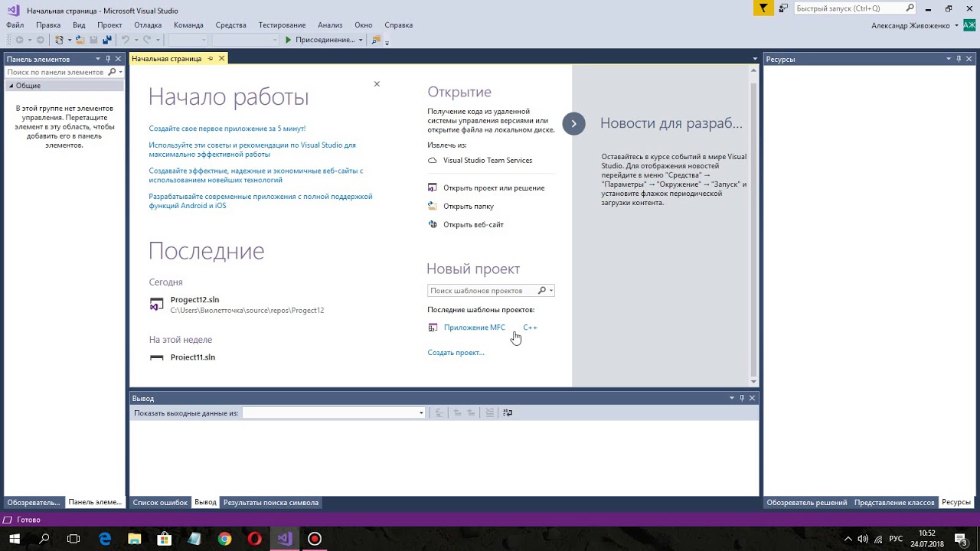Click the Открыть проект или решение link
Screen dimensions: 980x551
click(494, 188)
